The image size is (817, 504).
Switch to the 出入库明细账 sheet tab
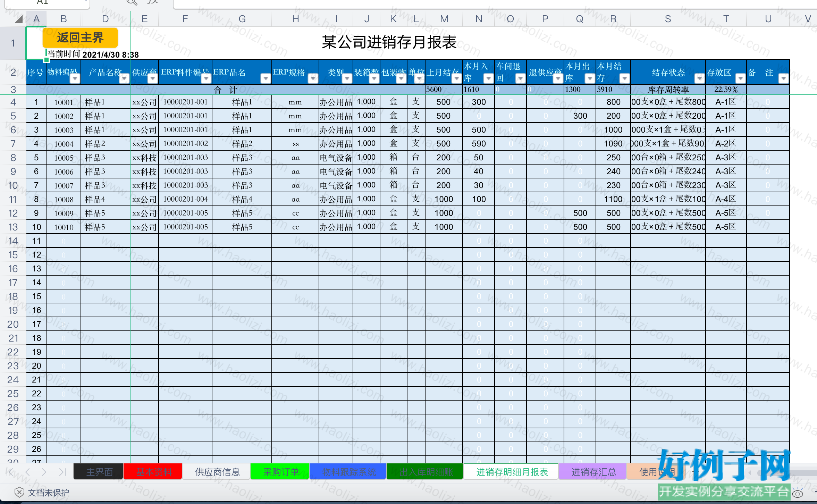coord(426,472)
